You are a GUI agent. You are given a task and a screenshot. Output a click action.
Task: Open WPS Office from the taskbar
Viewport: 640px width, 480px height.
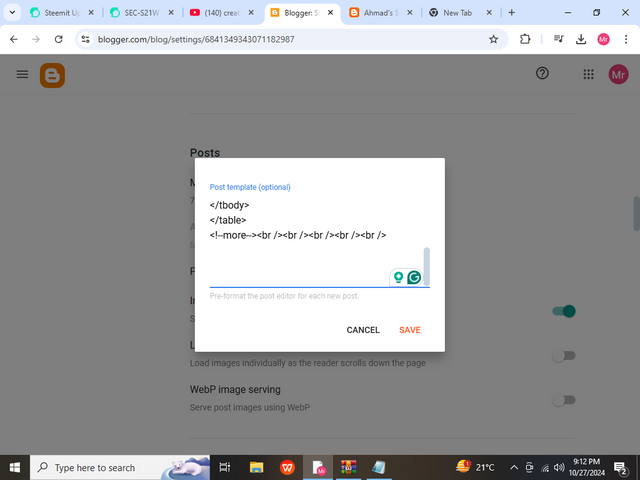pyautogui.click(x=287, y=467)
